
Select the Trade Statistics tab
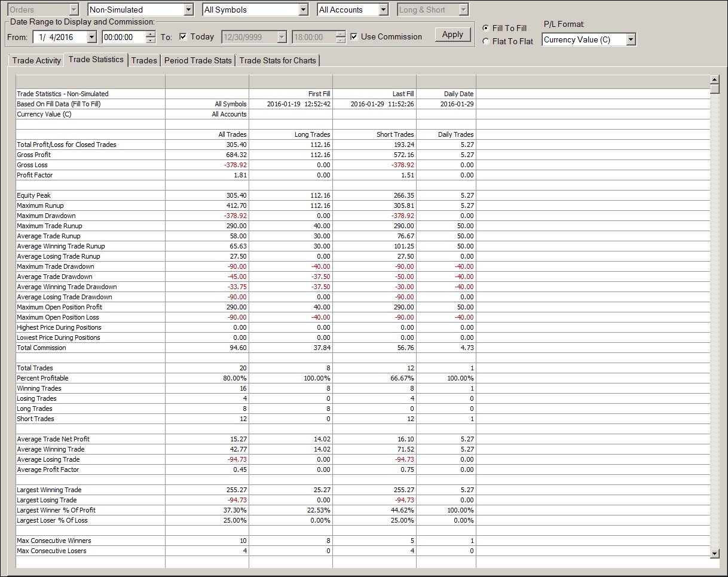tap(96, 59)
